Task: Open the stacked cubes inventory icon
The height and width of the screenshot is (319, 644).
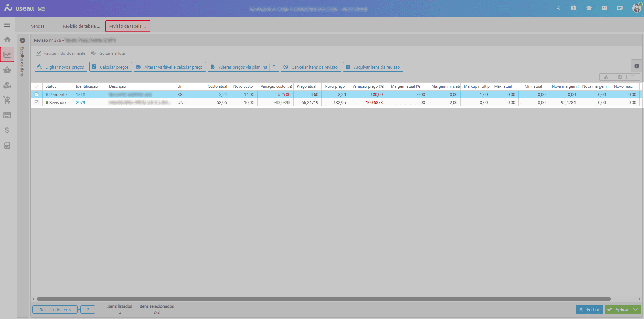Action: 7,85
